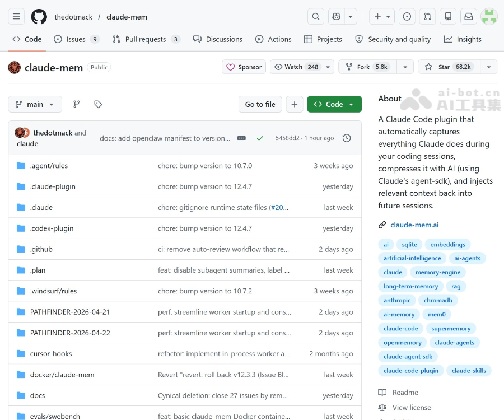Click the embeddings topic tag
This screenshot has height=420, width=504.
(x=447, y=245)
